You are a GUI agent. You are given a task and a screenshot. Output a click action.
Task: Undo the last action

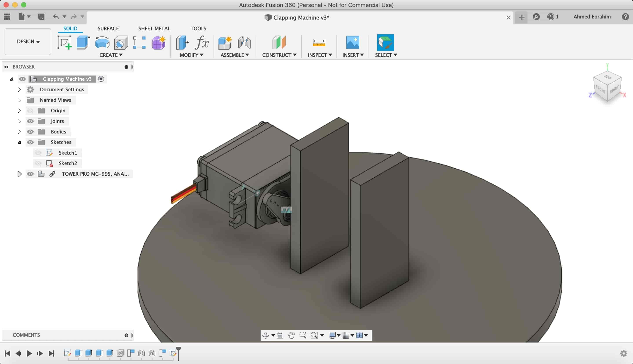(56, 17)
